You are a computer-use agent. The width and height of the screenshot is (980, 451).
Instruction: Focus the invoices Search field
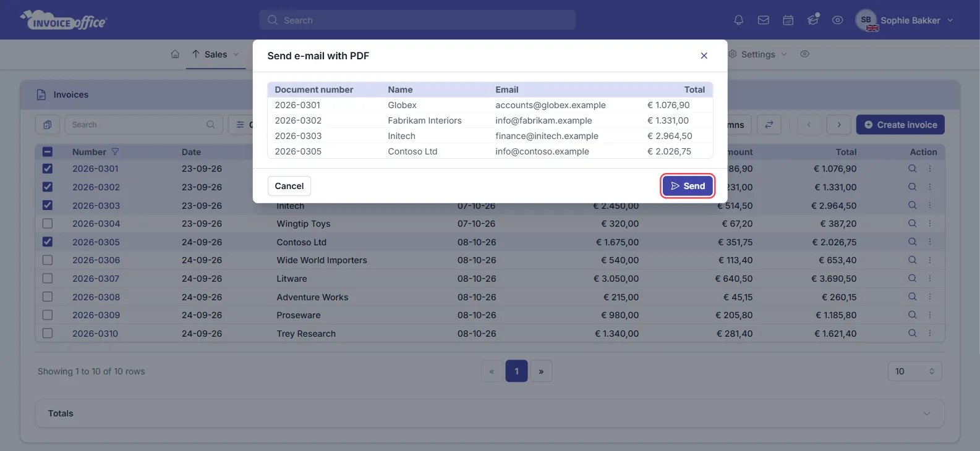coord(143,125)
